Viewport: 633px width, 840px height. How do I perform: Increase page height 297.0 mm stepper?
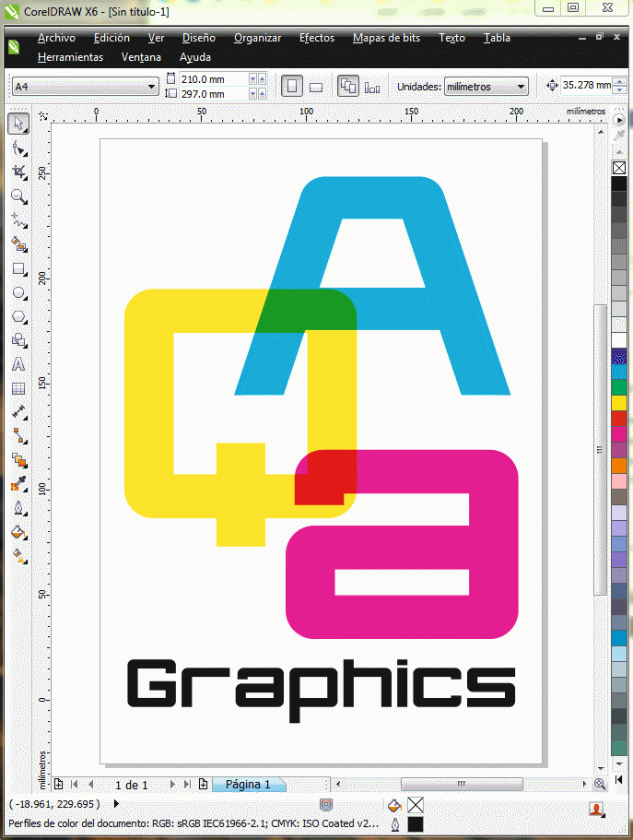click(262, 94)
